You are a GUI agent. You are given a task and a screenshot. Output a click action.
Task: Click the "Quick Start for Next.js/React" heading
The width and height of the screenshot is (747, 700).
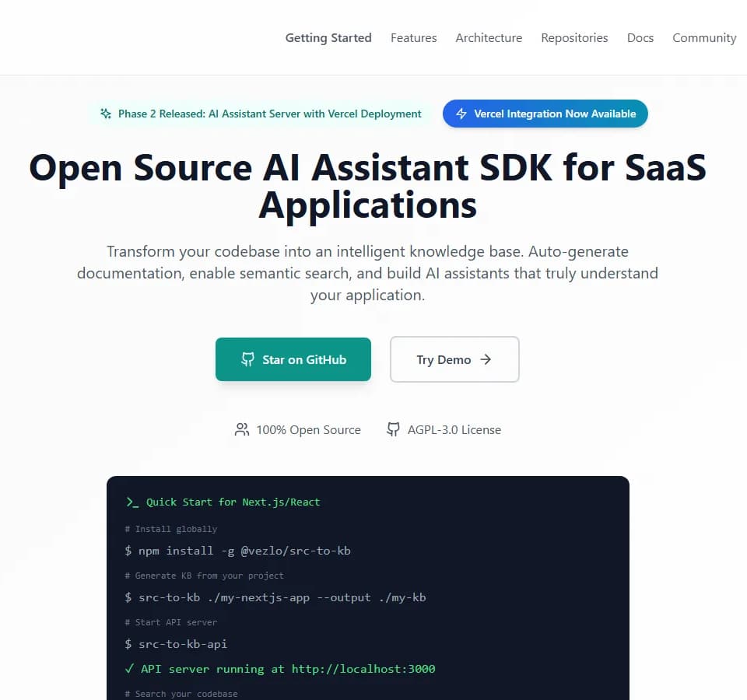(x=233, y=502)
